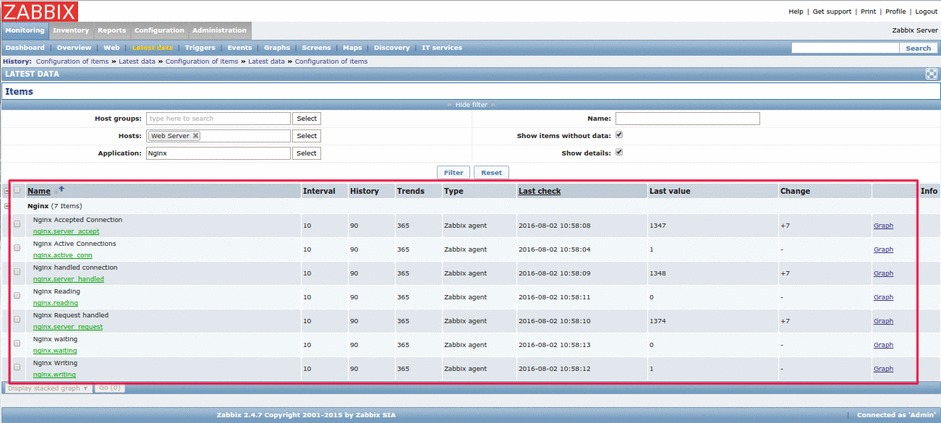
Task: Toggle Show items without data checkbox
Action: [619, 135]
